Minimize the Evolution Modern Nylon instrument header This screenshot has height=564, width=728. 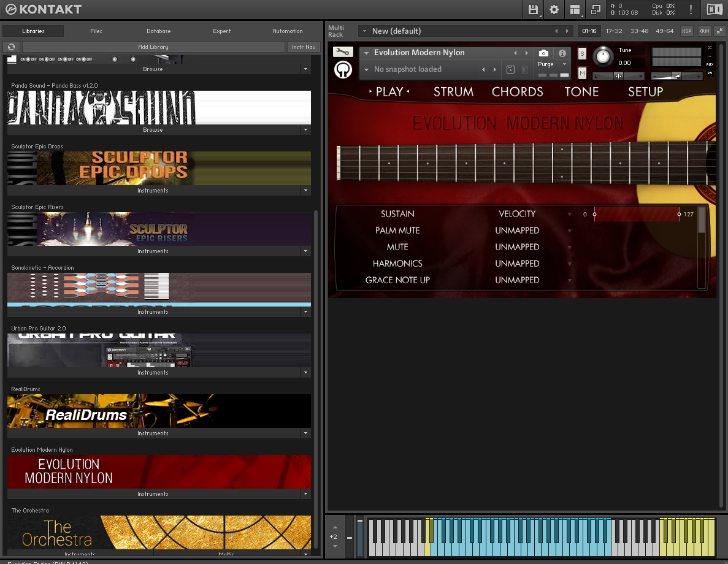click(x=710, y=56)
